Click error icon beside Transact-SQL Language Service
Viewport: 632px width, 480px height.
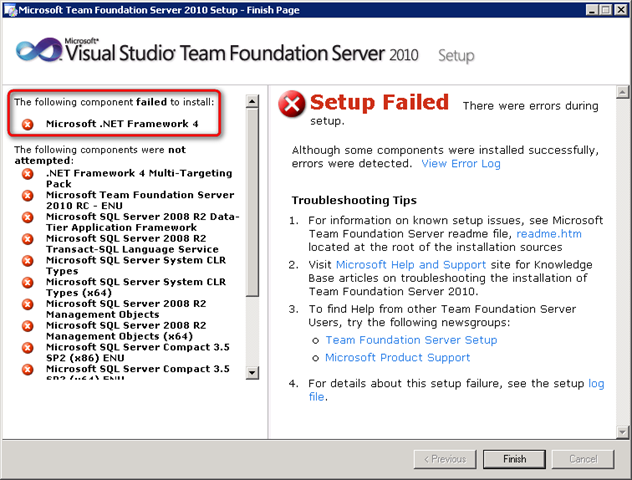click(x=28, y=240)
